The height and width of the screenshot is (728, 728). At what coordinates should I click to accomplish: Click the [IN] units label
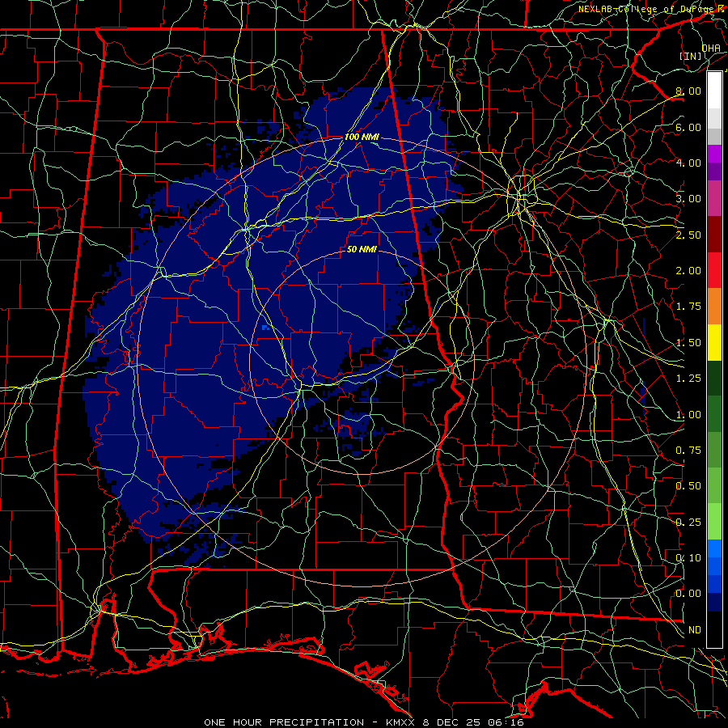point(691,56)
